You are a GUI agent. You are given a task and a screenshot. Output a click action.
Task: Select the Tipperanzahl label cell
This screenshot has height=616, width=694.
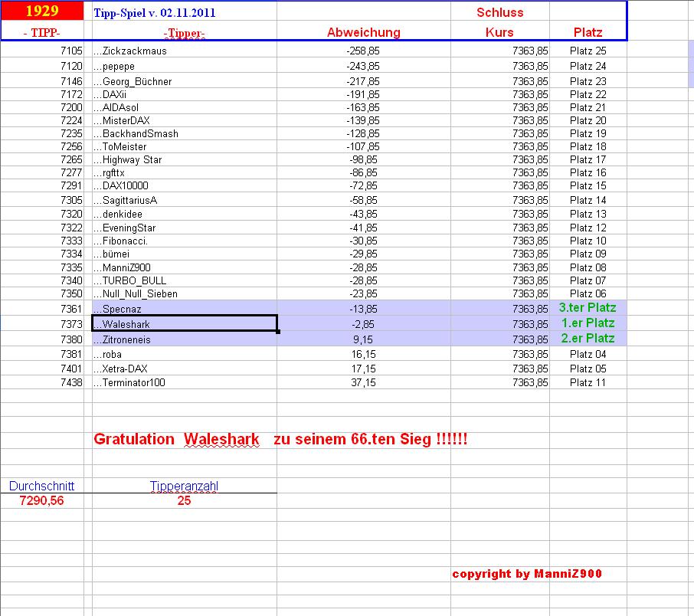184,486
